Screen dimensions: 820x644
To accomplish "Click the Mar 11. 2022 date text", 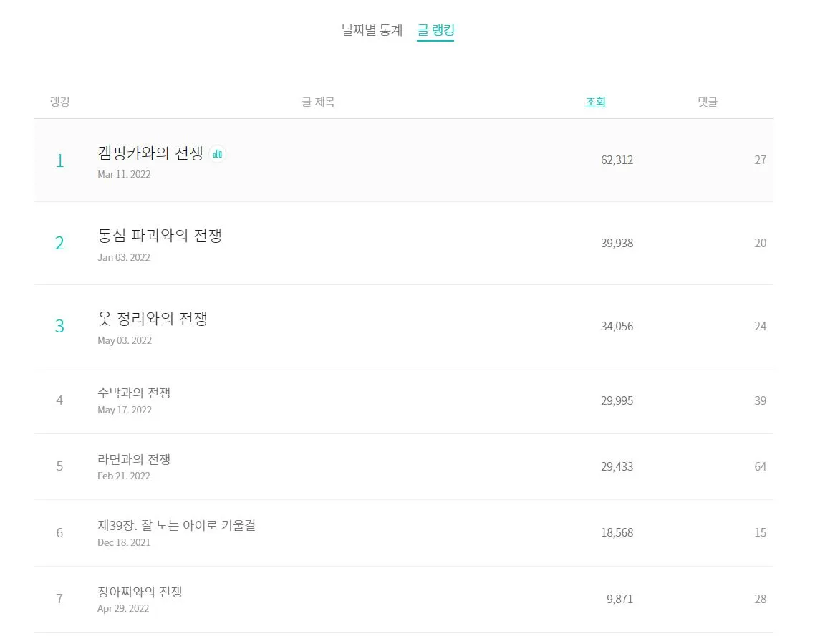I will [x=124, y=174].
